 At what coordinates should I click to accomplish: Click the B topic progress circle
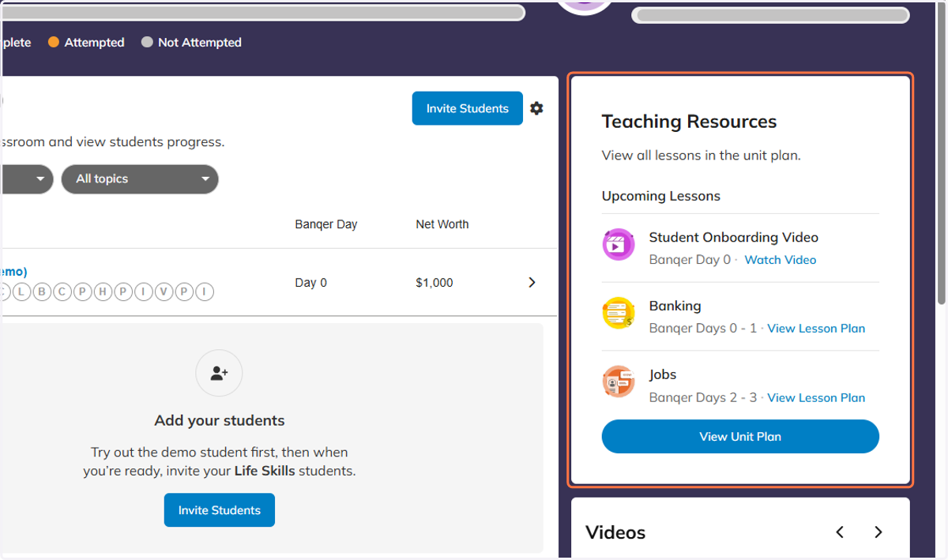click(42, 292)
